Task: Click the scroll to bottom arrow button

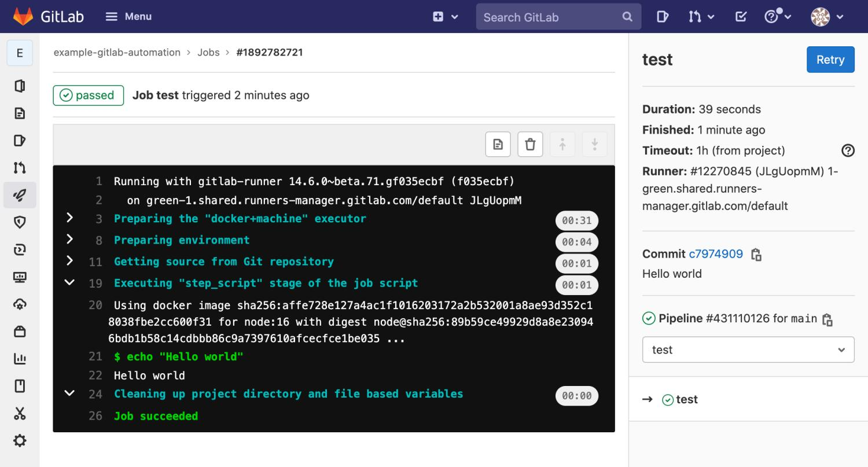Action: (594, 144)
